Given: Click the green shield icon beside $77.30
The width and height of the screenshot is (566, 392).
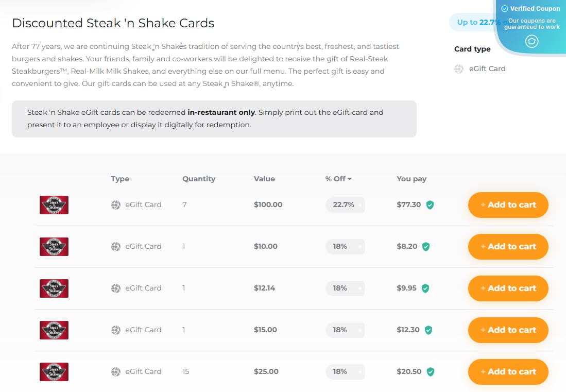Looking at the screenshot, I should click(430, 204).
